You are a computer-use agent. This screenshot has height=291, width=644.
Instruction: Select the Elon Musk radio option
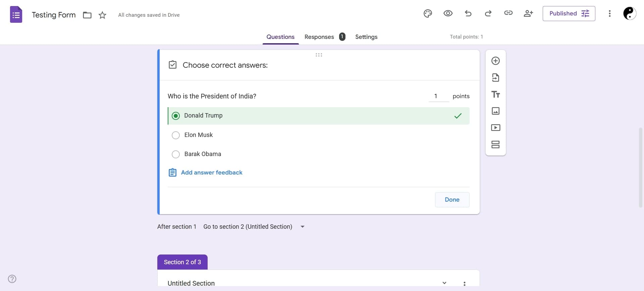pyautogui.click(x=176, y=135)
